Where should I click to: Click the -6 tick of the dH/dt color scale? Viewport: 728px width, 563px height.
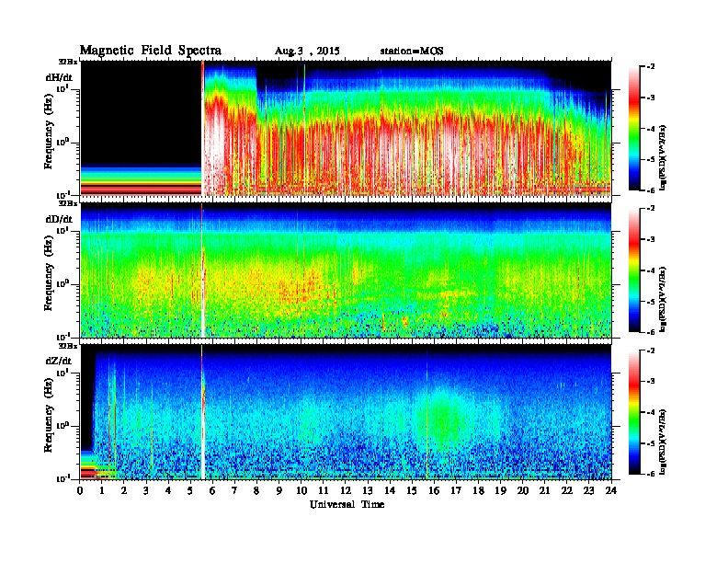(x=651, y=190)
